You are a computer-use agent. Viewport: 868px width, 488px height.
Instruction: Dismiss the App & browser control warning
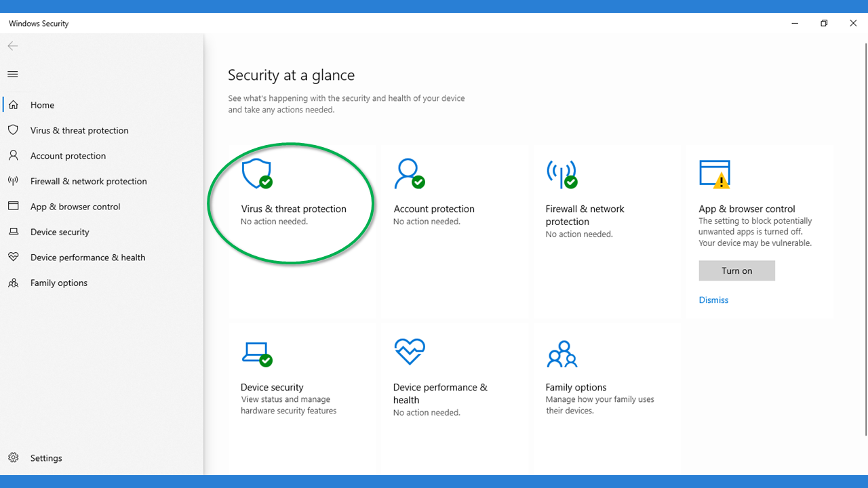[713, 300]
